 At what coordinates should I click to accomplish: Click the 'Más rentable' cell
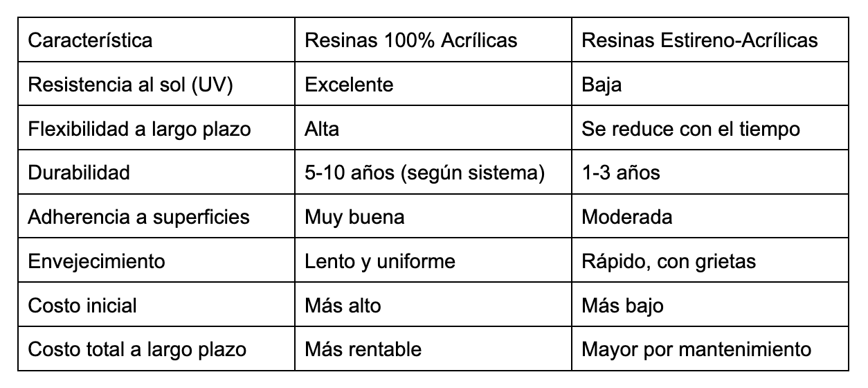[x=433, y=349]
